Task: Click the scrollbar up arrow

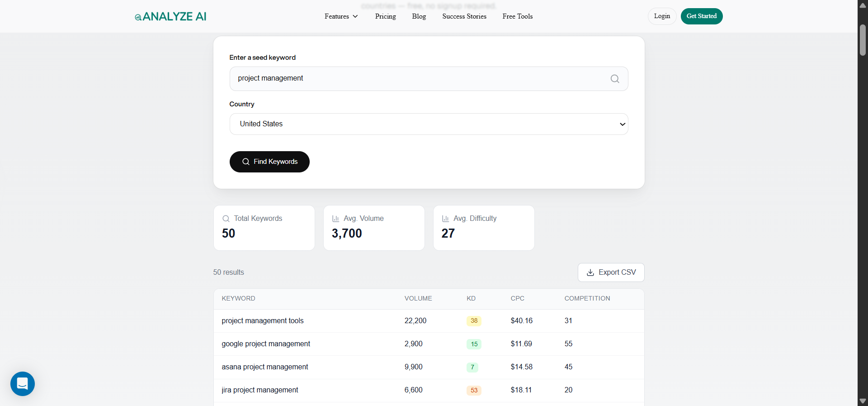Action: pyautogui.click(x=863, y=5)
